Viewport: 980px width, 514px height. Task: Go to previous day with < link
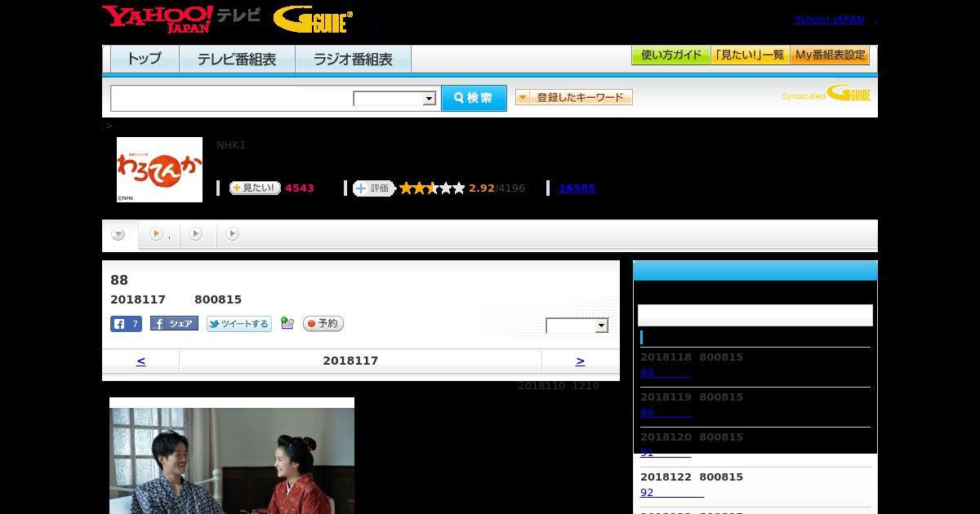pyautogui.click(x=140, y=361)
